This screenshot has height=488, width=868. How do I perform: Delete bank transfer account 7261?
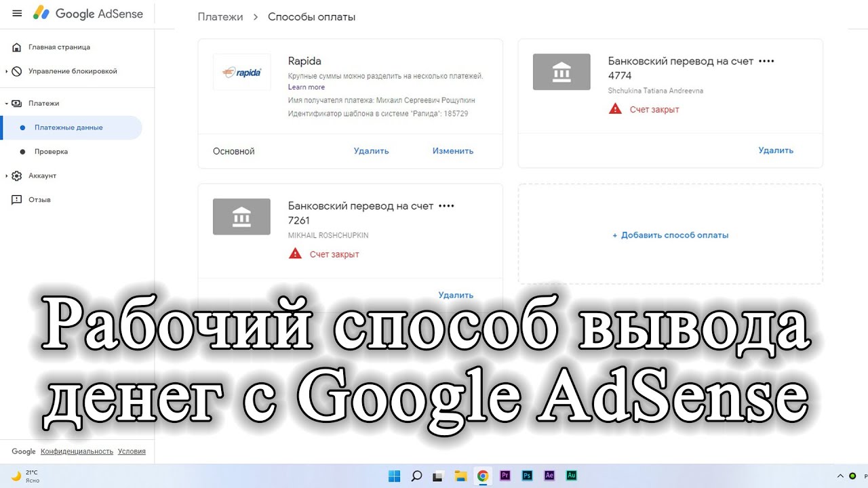click(x=456, y=295)
